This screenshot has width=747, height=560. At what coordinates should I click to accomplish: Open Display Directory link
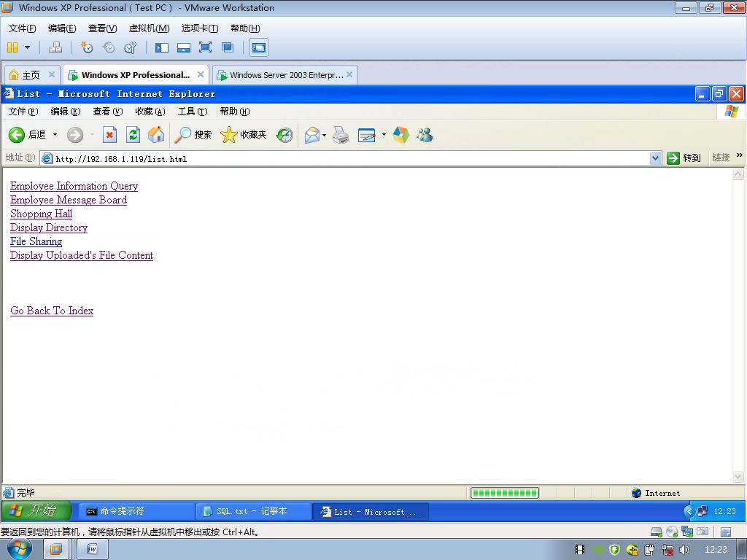click(x=49, y=227)
